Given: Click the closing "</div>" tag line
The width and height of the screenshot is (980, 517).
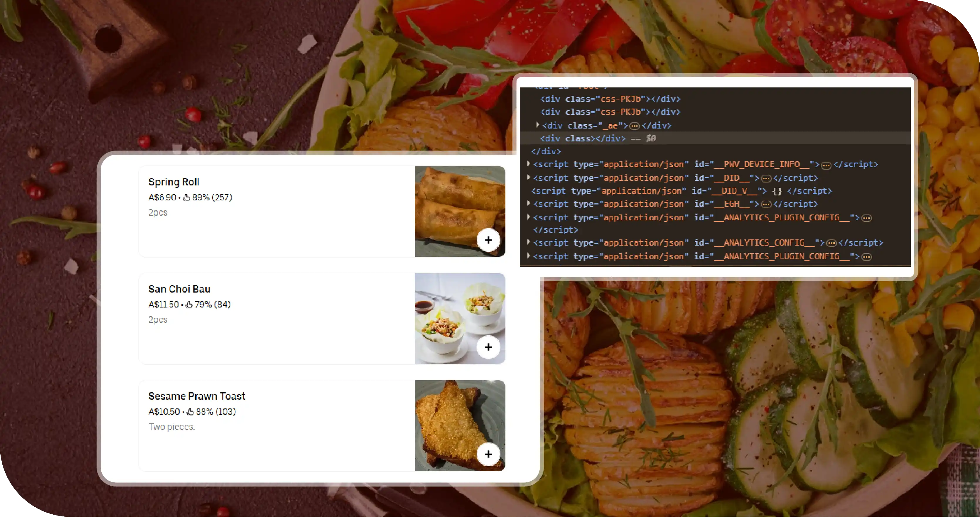Looking at the screenshot, I should click(x=546, y=151).
